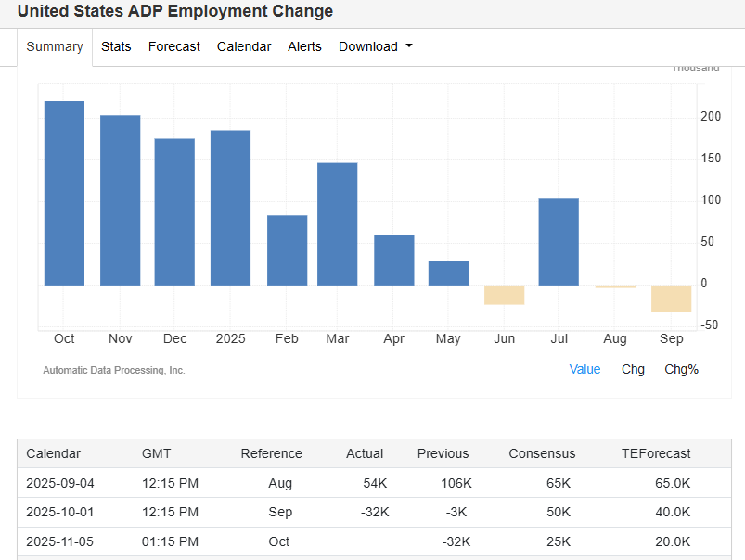745x560 pixels.
Task: Switch chart to Chg% view
Action: (x=681, y=369)
